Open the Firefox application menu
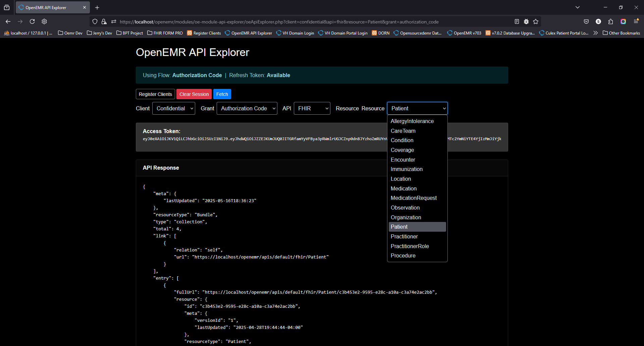 click(636, 21)
